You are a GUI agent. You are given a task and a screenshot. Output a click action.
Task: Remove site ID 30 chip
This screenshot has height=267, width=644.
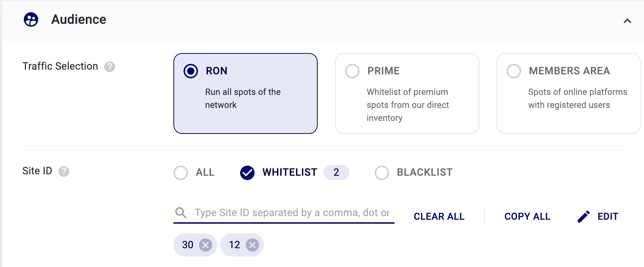pos(206,245)
